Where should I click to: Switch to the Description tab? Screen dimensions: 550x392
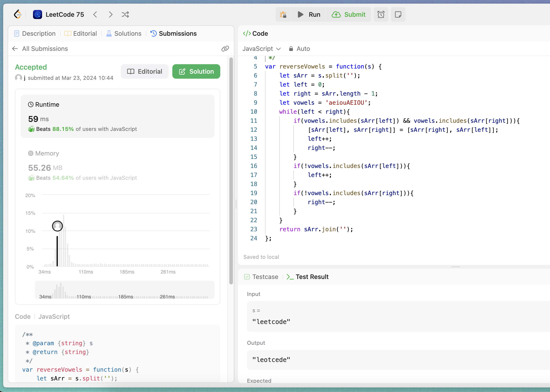click(x=35, y=33)
